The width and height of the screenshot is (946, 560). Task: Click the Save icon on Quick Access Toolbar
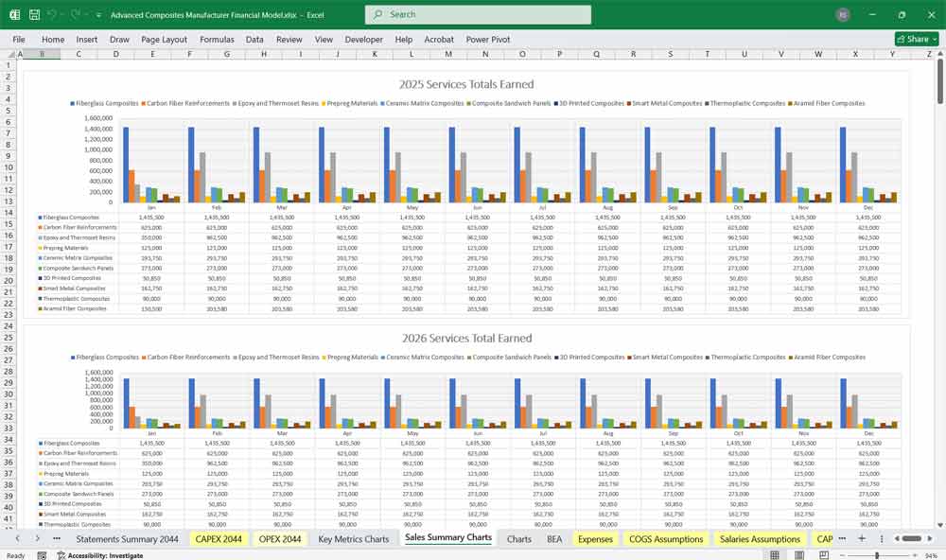(x=33, y=15)
